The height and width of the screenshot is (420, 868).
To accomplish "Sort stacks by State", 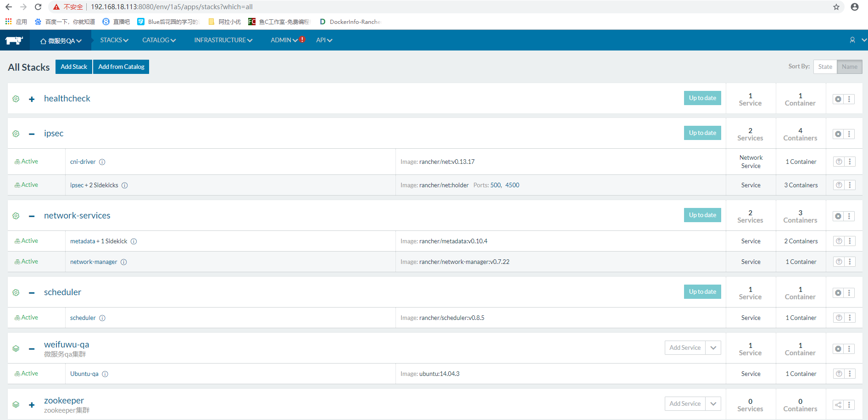I will pos(825,66).
